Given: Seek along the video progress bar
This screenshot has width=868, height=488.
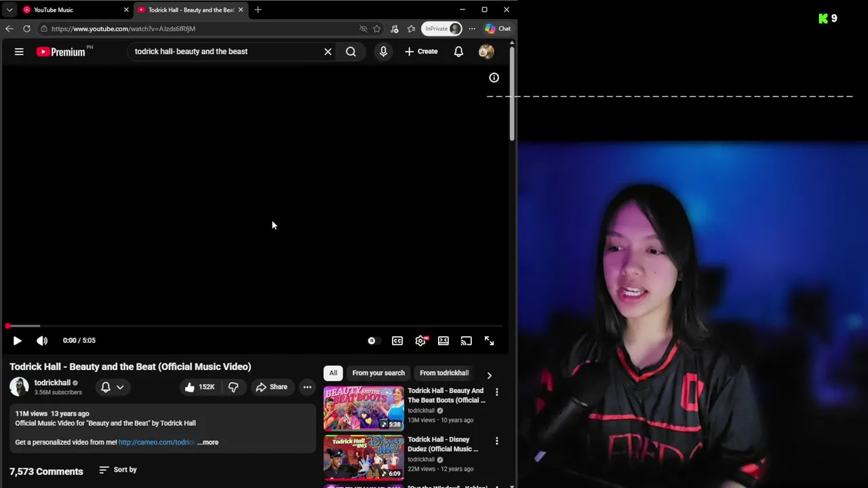Looking at the screenshot, I should pyautogui.click(x=256, y=326).
